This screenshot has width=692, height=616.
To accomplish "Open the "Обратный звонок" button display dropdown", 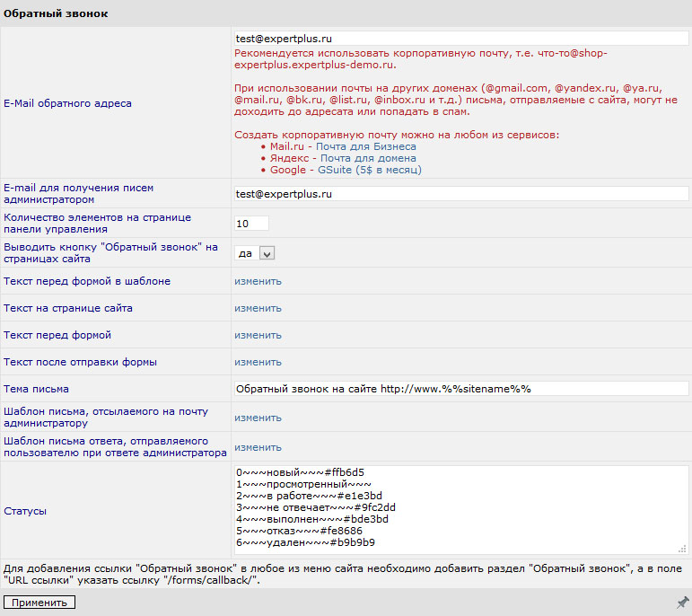I will pyautogui.click(x=255, y=253).
